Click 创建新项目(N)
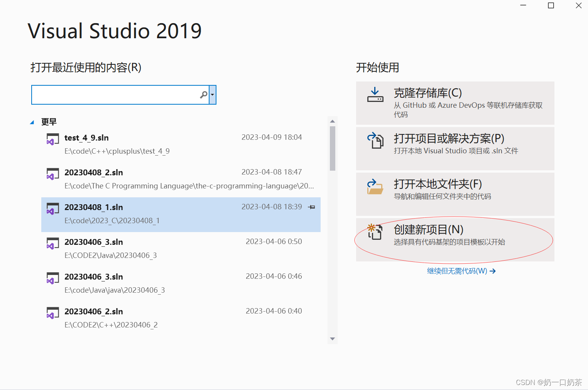588x390 pixels. 455,240
